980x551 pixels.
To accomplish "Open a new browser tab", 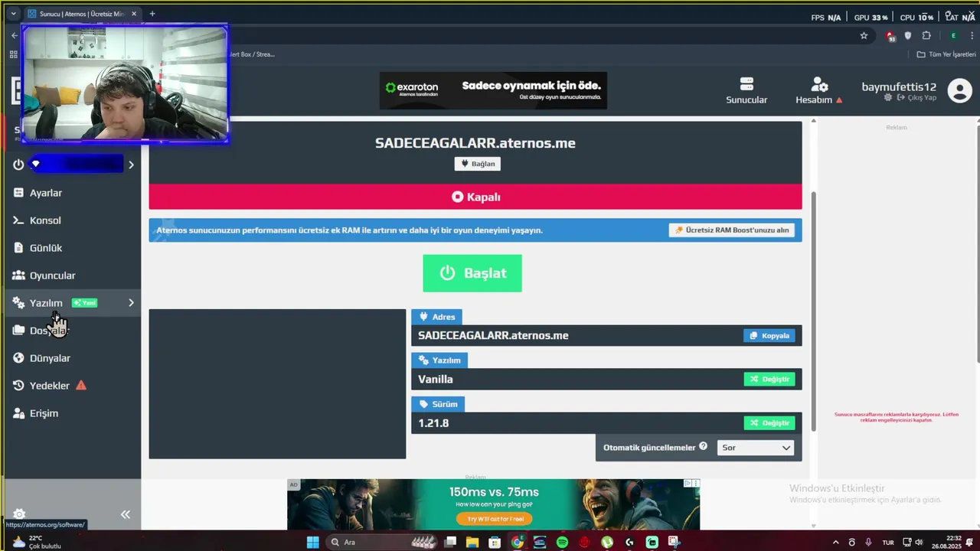I will click(x=152, y=14).
